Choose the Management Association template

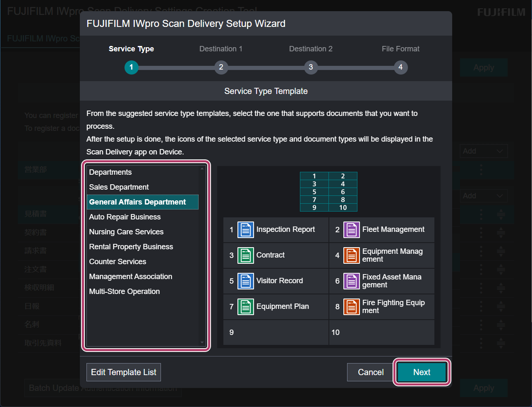[143, 277]
